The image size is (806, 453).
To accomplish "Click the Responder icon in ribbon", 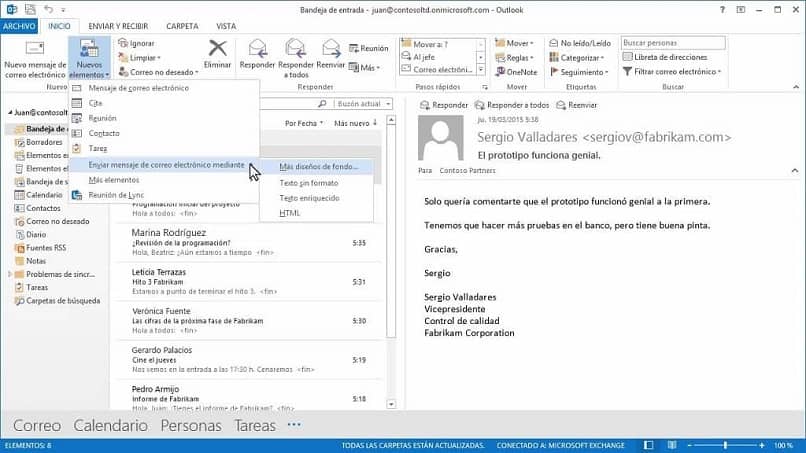I will [x=257, y=55].
